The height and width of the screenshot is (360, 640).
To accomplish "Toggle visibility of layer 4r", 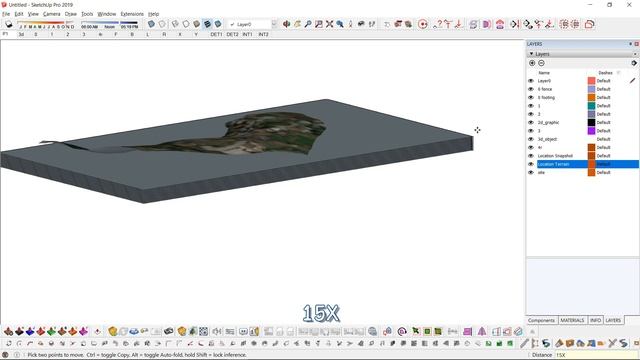I will [531, 147].
